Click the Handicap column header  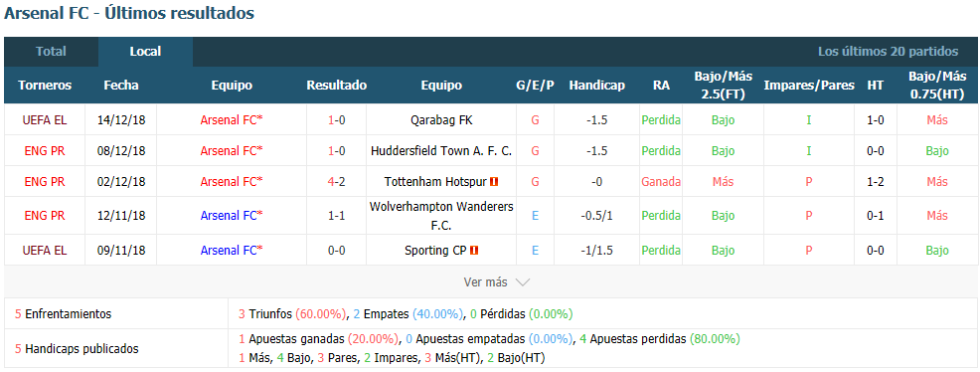click(597, 86)
